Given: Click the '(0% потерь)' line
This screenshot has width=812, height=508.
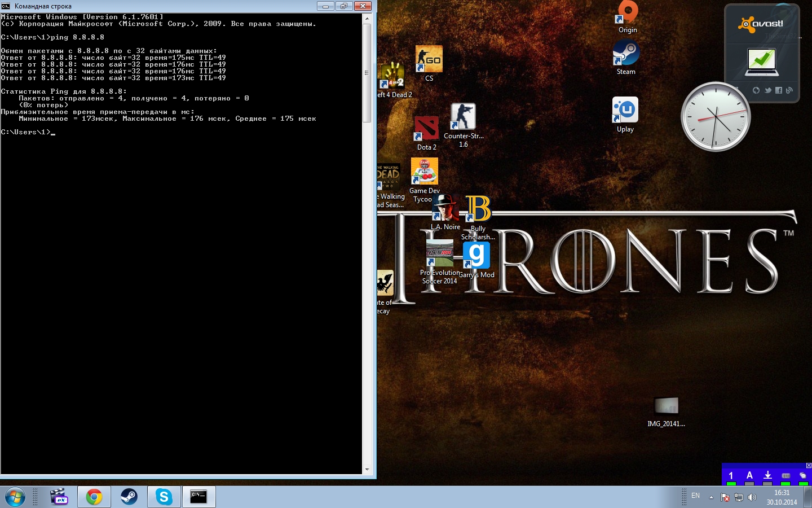Looking at the screenshot, I should pos(43,105).
